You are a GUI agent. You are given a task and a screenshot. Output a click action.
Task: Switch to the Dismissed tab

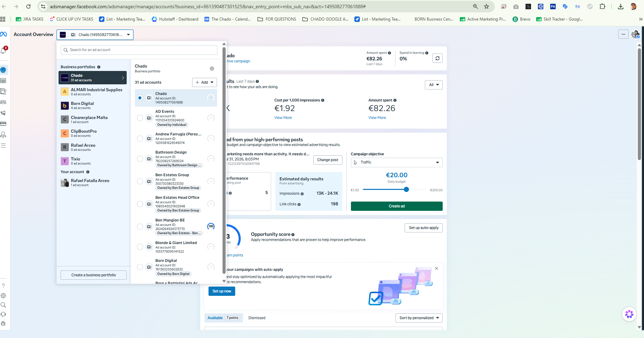point(257,318)
